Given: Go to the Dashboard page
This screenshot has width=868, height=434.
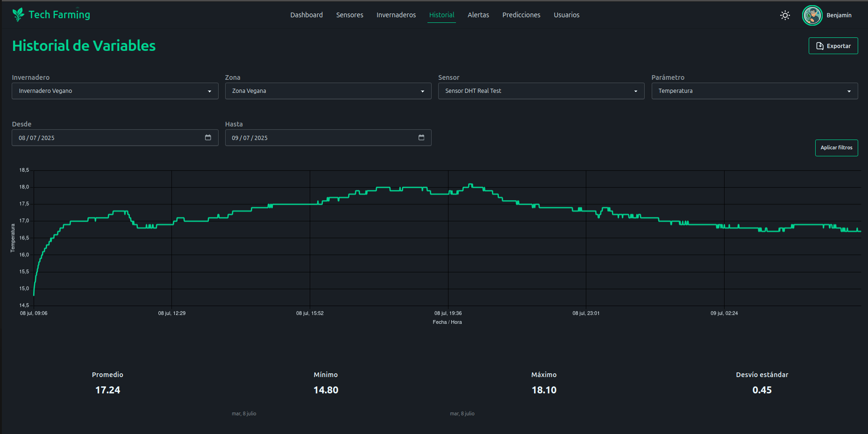Looking at the screenshot, I should 306,15.
